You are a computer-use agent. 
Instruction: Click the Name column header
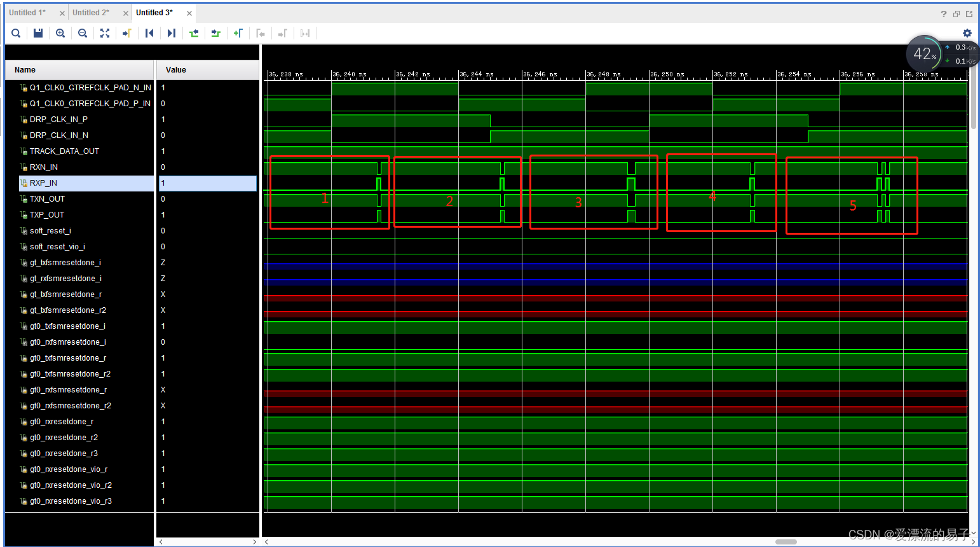(79, 70)
